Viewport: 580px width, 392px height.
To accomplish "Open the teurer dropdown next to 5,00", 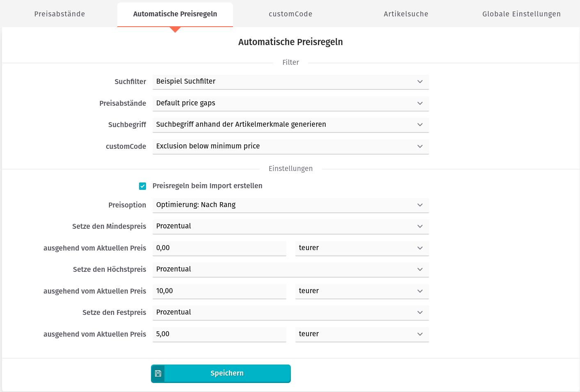I will [x=362, y=334].
